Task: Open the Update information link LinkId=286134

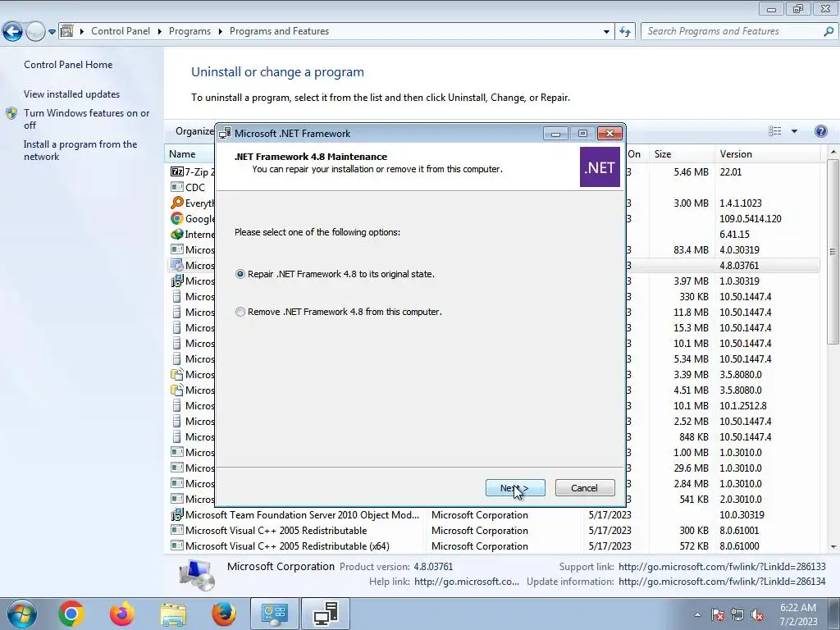Action: 722,582
